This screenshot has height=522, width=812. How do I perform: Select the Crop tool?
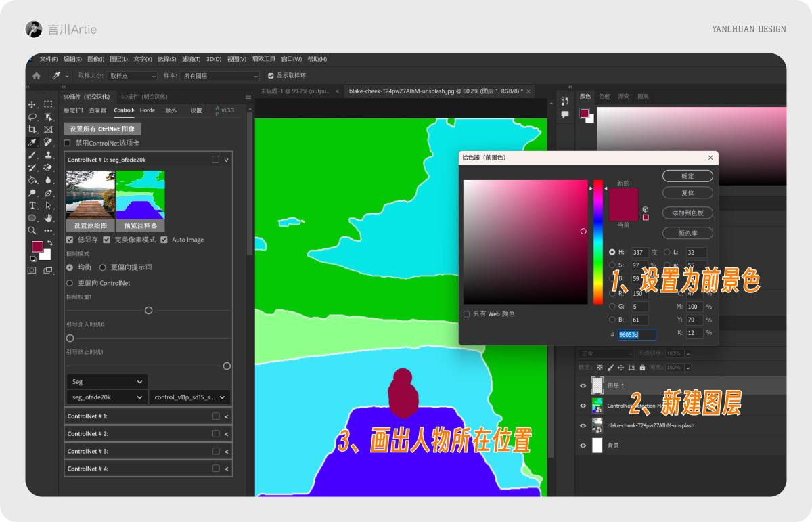point(31,128)
